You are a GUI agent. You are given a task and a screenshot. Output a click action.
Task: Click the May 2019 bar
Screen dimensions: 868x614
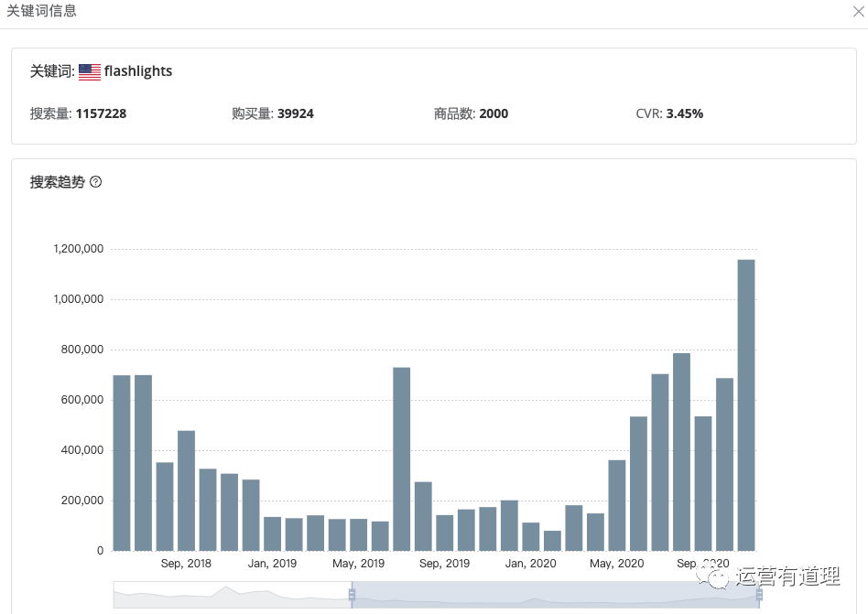point(358,534)
